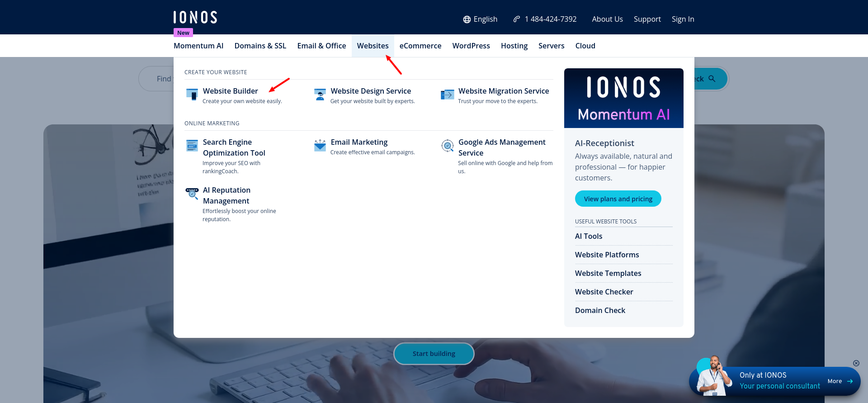Open the Domains & SSL menu

tap(260, 46)
